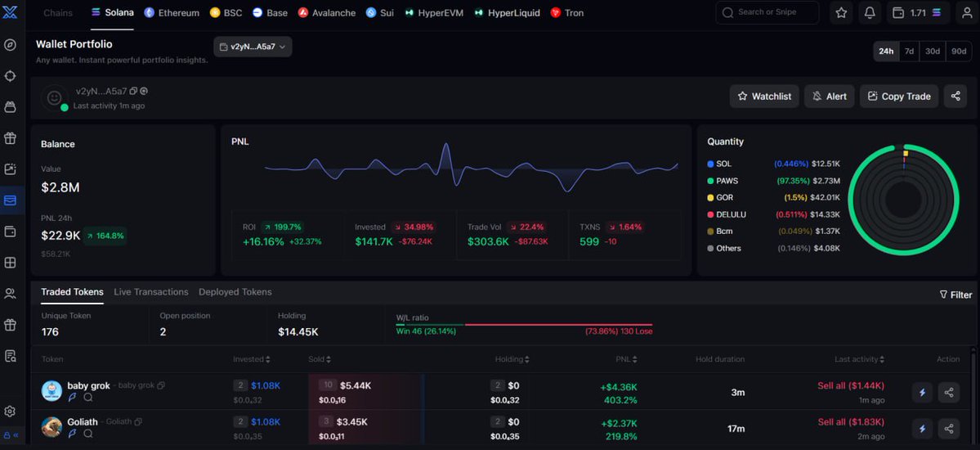The image size is (980, 450).
Task: Click the green PAWS legend dot
Action: [710, 181]
